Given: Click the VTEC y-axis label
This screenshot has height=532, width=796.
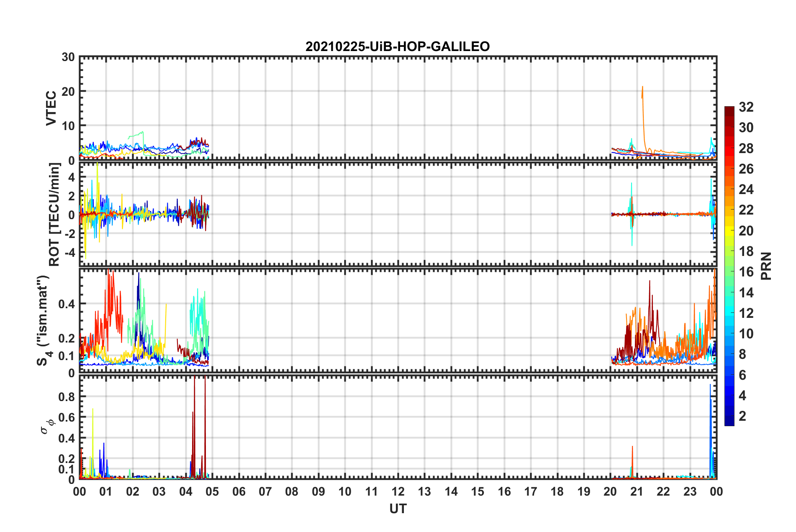Looking at the screenshot, I should click(51, 108).
